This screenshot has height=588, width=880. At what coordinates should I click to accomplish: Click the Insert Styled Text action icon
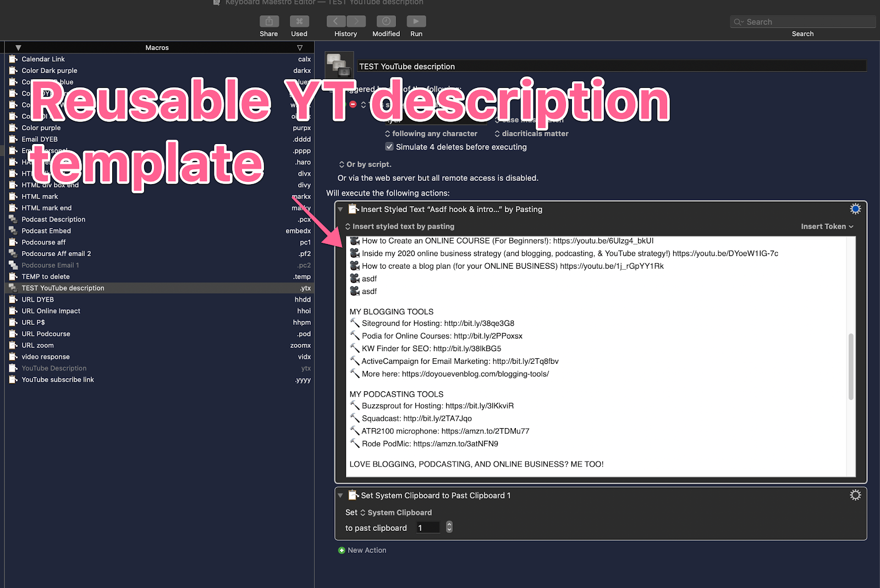354,209
